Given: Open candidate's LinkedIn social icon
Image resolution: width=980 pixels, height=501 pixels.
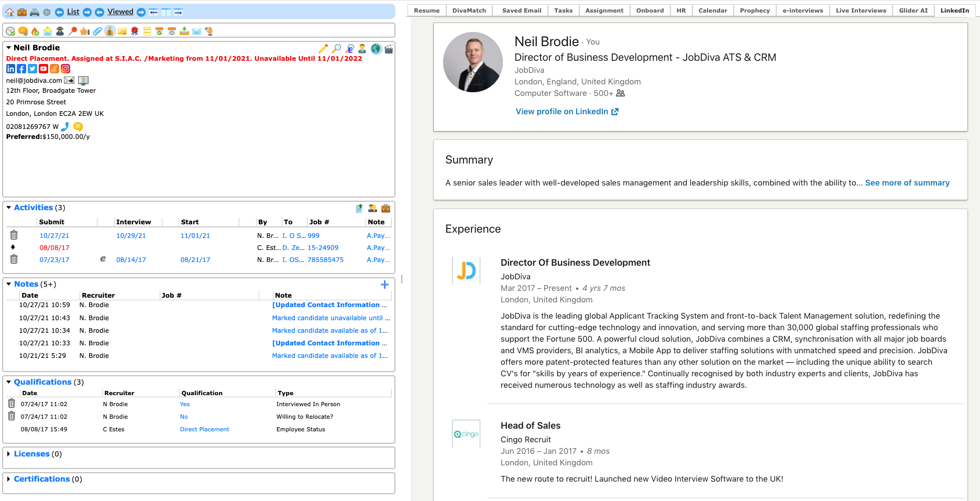Looking at the screenshot, I should pyautogui.click(x=10, y=69).
